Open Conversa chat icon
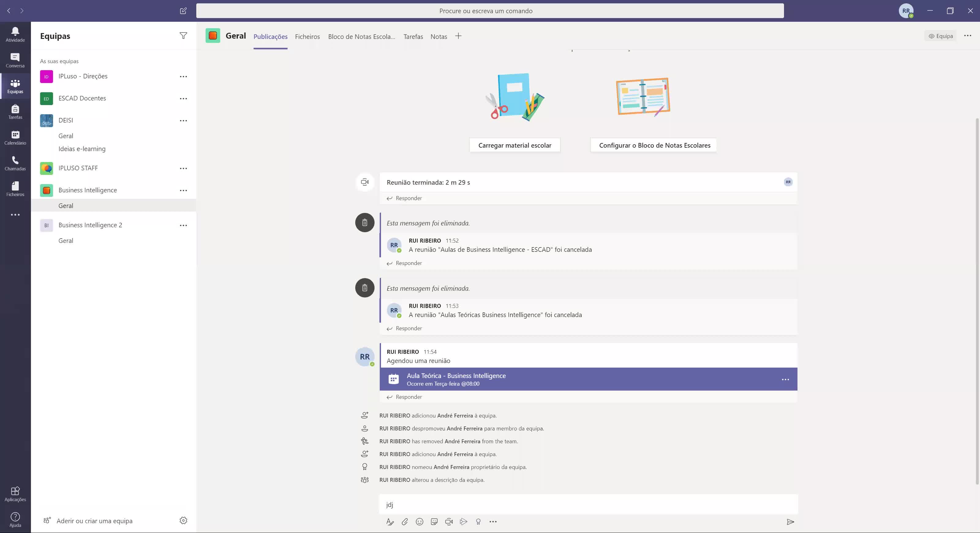The image size is (980, 533). [15, 60]
